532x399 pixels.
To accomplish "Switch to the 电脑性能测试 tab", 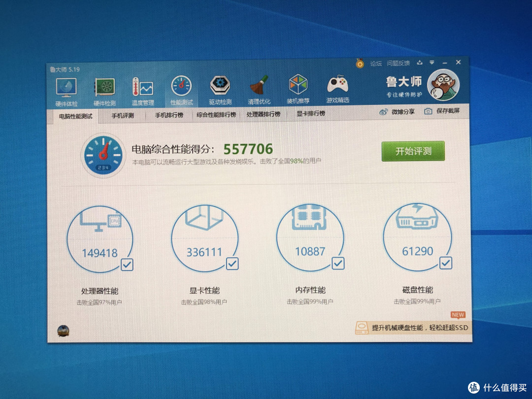I will click(x=75, y=116).
